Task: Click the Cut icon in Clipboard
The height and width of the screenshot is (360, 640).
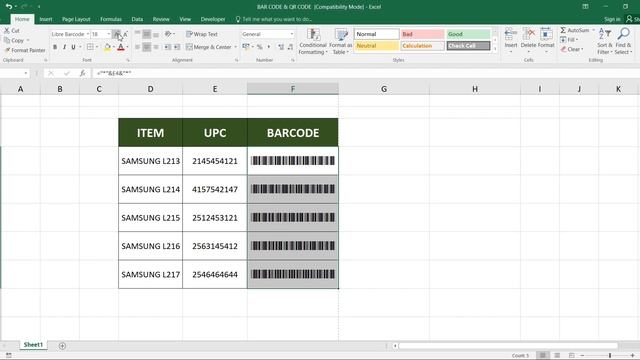Action: [x=7, y=31]
